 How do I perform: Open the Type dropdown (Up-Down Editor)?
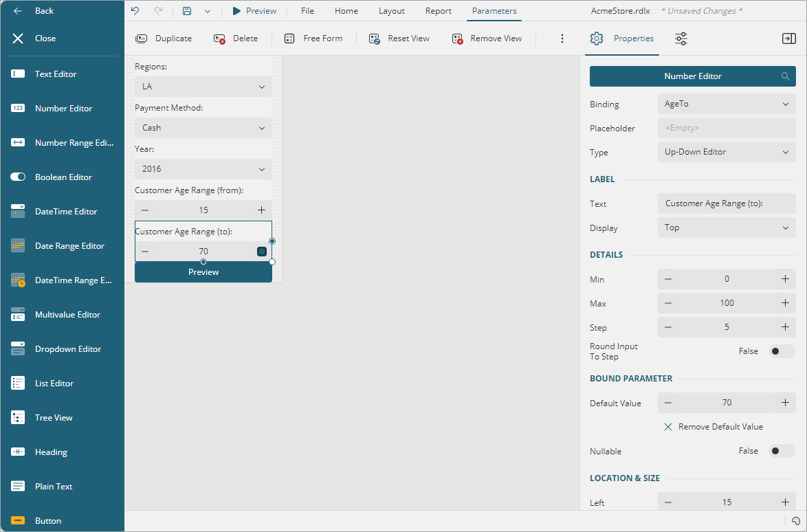727,153
